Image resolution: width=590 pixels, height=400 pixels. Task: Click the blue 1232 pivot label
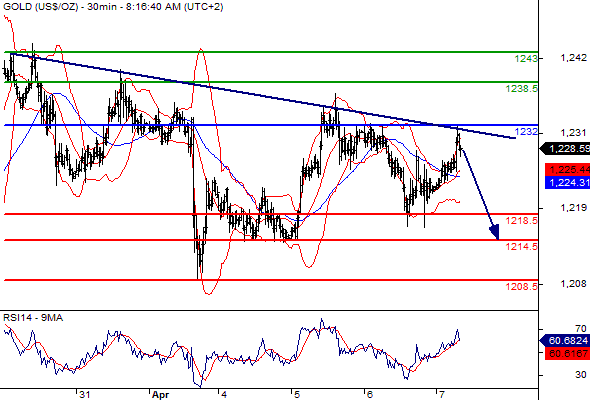click(x=526, y=132)
